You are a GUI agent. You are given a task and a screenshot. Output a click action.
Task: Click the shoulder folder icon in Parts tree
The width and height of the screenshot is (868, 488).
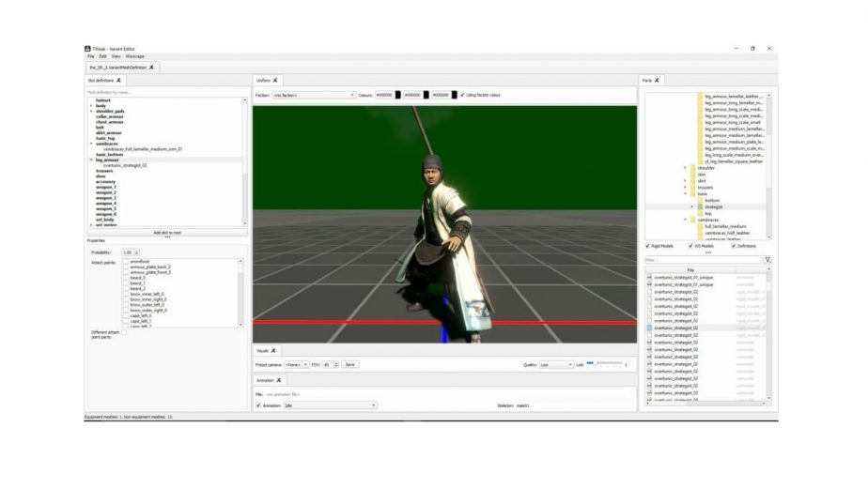pyautogui.click(x=692, y=168)
